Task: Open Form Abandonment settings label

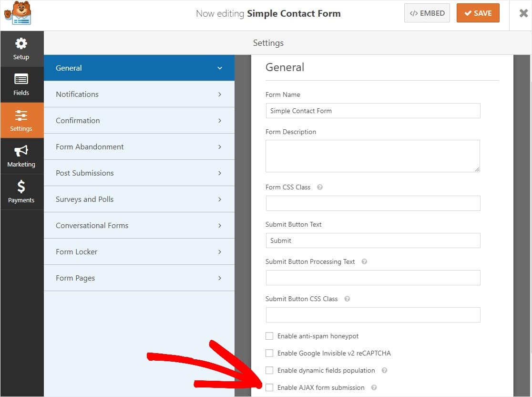Action: click(90, 146)
